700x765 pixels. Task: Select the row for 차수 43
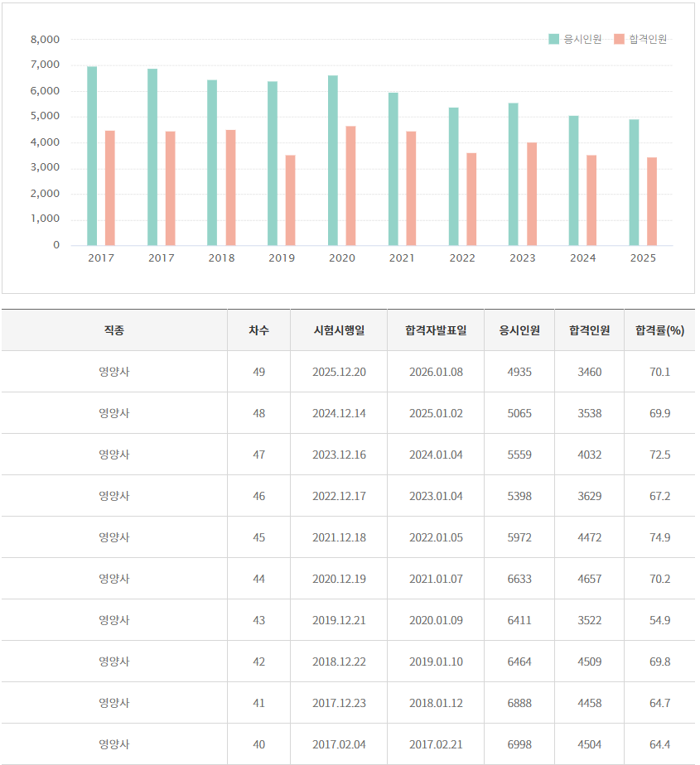click(x=258, y=620)
